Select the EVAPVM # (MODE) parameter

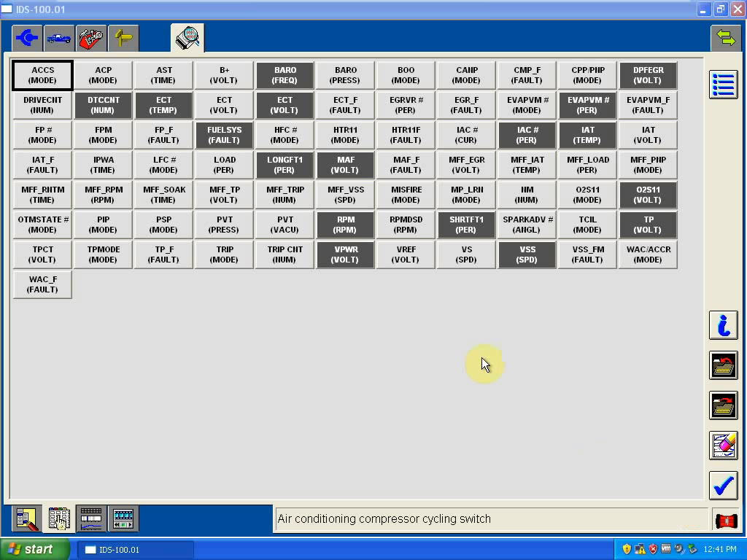tap(527, 105)
